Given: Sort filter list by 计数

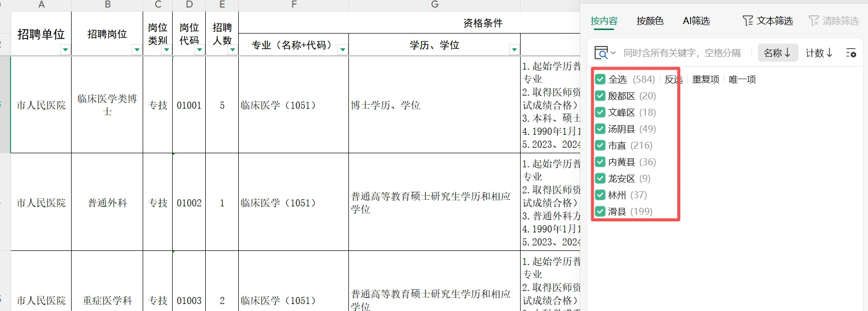Looking at the screenshot, I should [x=819, y=53].
